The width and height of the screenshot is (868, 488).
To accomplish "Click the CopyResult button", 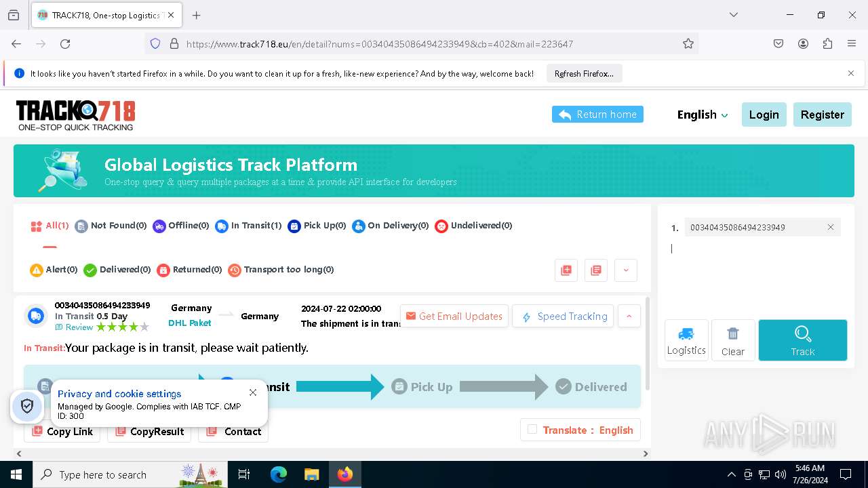I will (149, 432).
